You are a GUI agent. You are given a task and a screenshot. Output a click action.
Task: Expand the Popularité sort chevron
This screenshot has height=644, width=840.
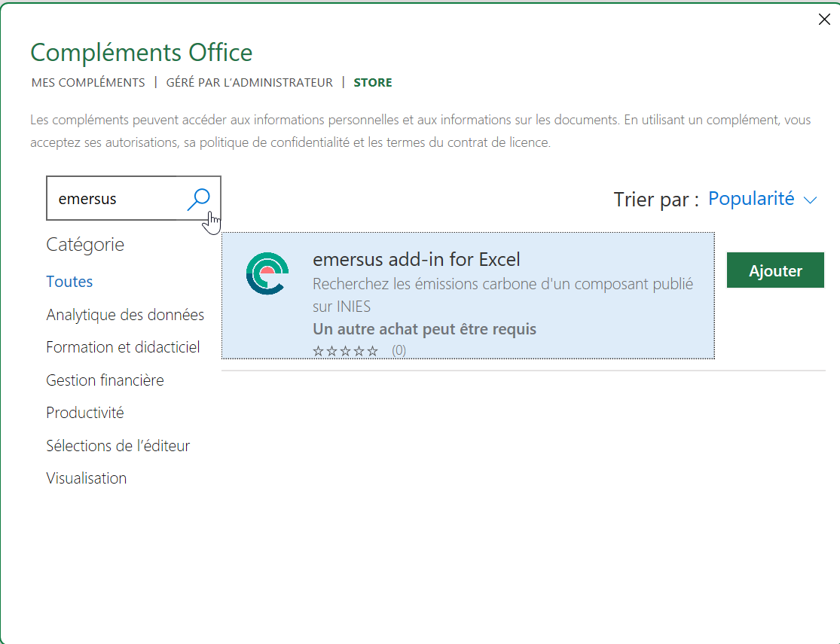click(x=810, y=200)
